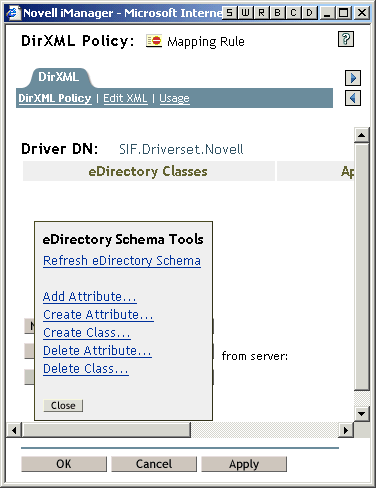Click the left arrow tab navigation icon
Image resolution: width=376 pixels, height=488 pixels.
click(x=353, y=98)
